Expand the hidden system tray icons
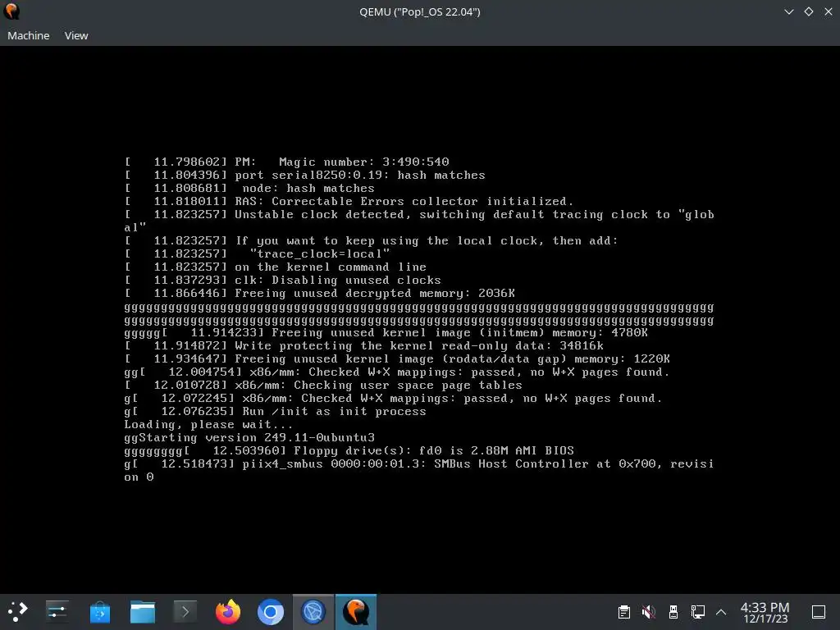 pyautogui.click(x=721, y=612)
